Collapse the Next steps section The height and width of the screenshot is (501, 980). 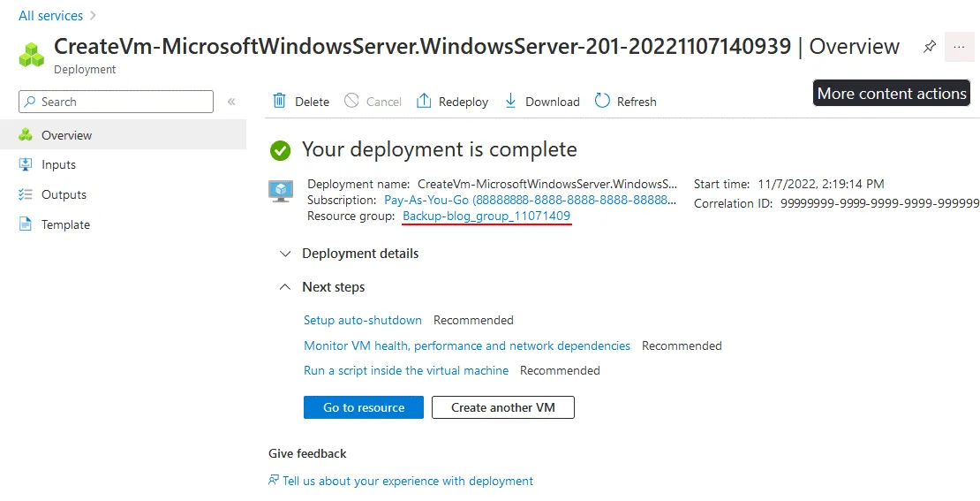click(x=285, y=287)
